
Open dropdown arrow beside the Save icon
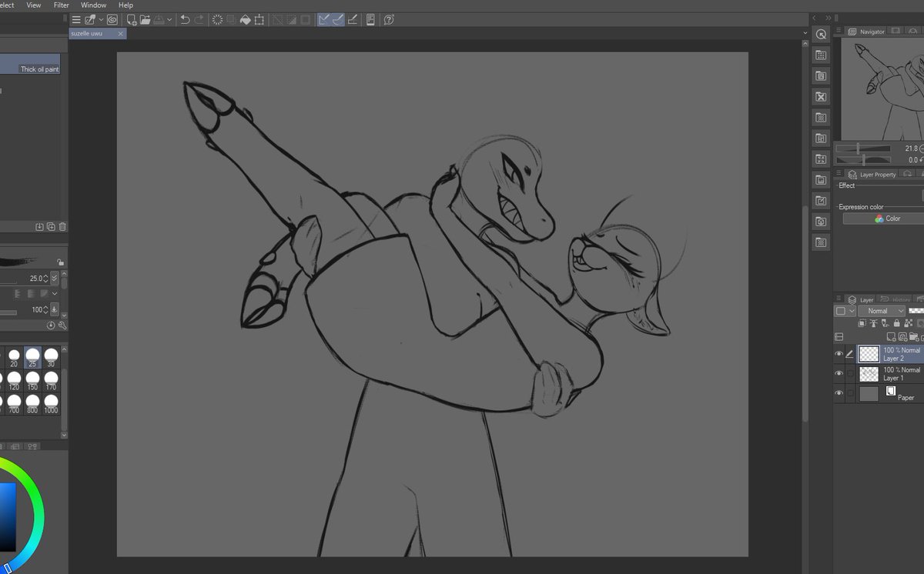(x=168, y=19)
